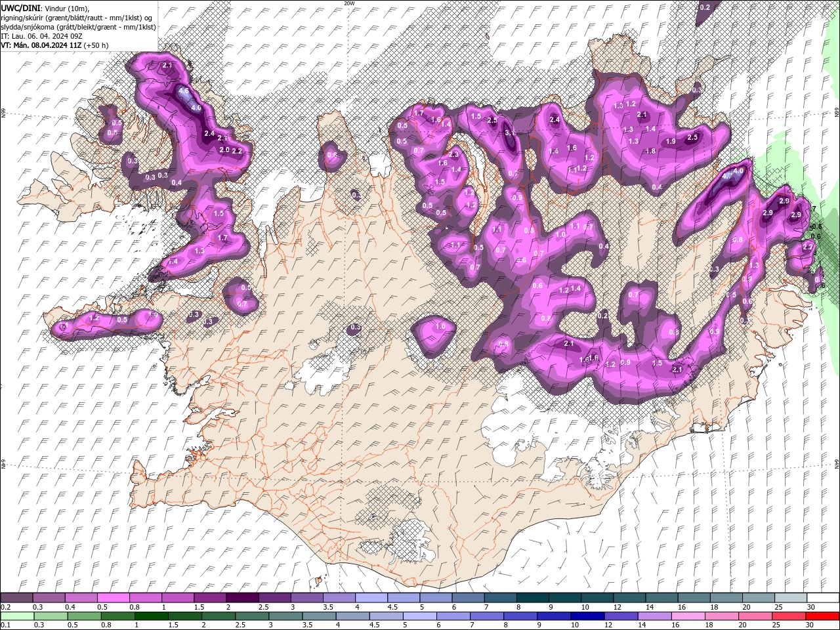Click the 3 gray-green swatch in lower legend
This screenshot has height=630, width=840.
point(286,616)
